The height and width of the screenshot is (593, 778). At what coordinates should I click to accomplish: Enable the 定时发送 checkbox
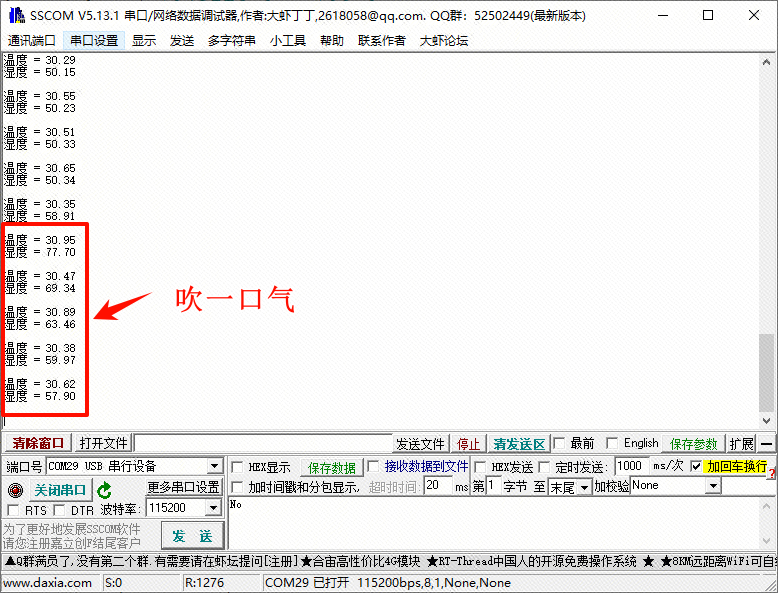click(545, 467)
